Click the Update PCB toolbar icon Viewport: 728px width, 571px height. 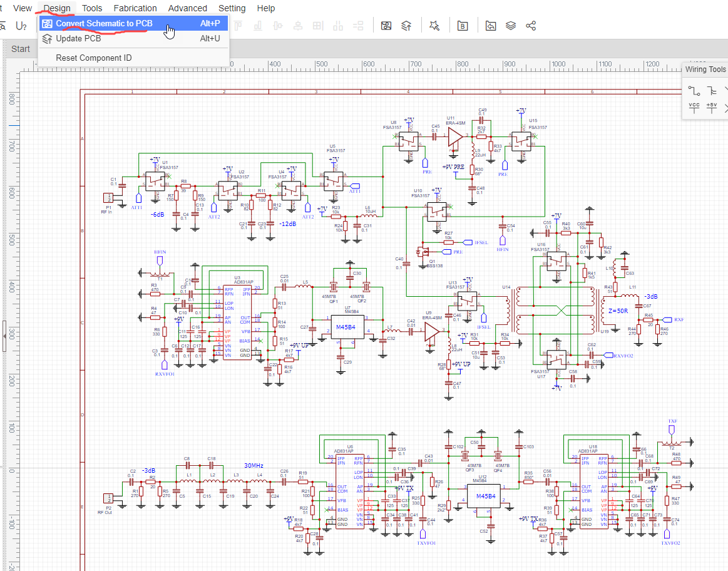click(406, 26)
